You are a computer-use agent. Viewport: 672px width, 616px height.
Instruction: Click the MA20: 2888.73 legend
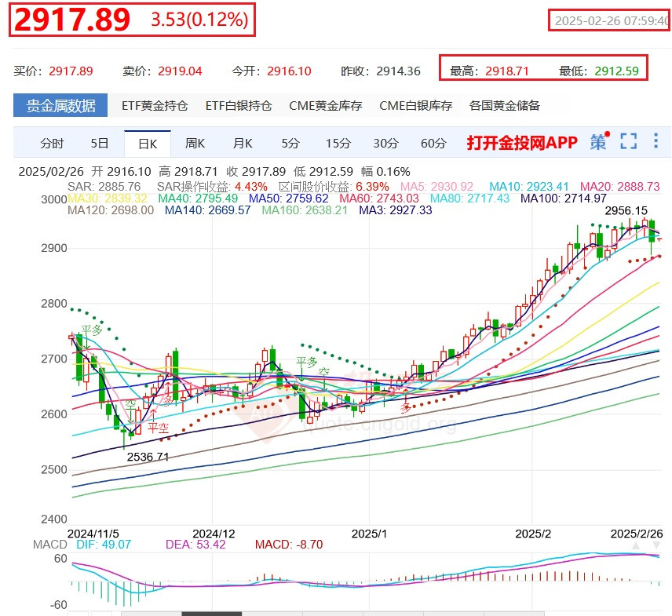pos(620,187)
